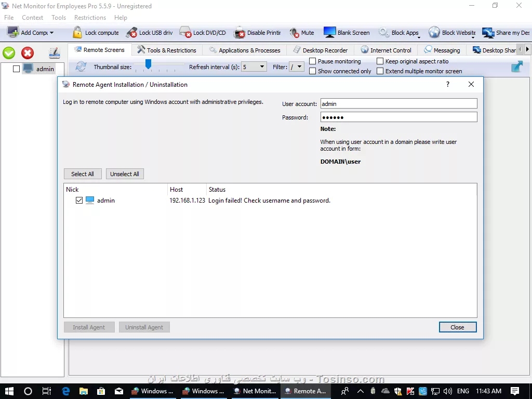The image size is (532, 399).
Task: Open File Explorer from taskbar
Action: (x=84, y=391)
